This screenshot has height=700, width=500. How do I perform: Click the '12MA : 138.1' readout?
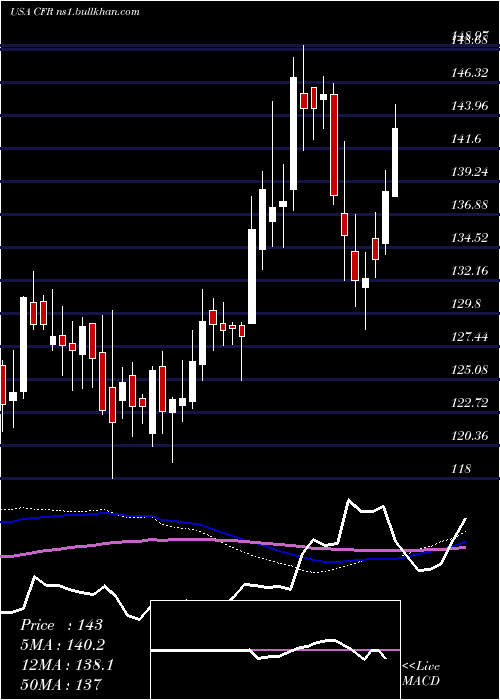tap(67, 665)
